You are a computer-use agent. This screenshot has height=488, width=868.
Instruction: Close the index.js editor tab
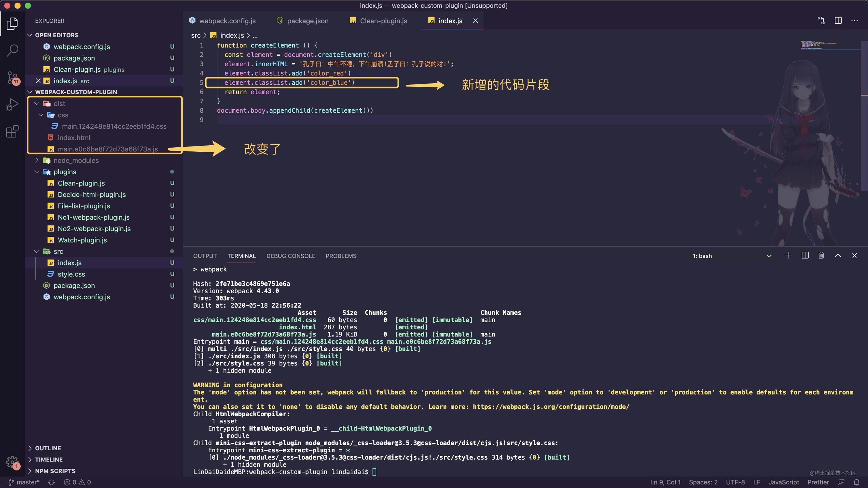click(475, 21)
